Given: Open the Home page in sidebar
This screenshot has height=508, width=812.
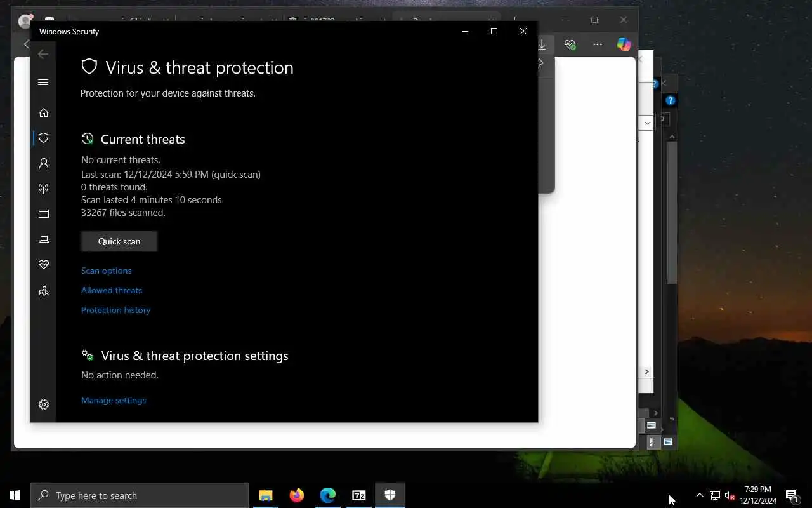Looking at the screenshot, I should point(44,112).
